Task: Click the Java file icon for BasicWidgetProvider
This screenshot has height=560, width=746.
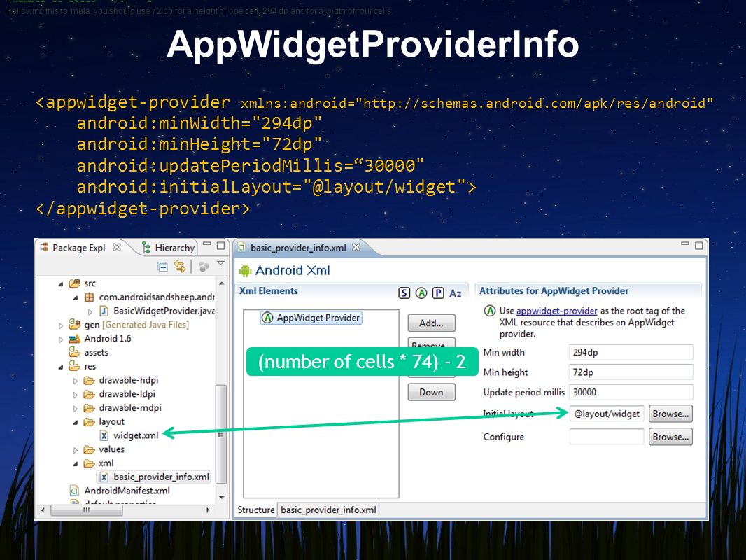Action: (x=104, y=311)
